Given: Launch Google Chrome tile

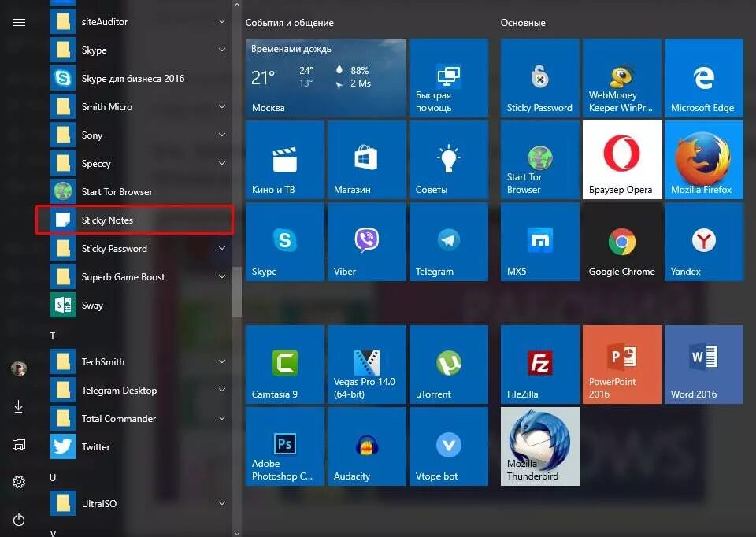Looking at the screenshot, I should (x=622, y=242).
